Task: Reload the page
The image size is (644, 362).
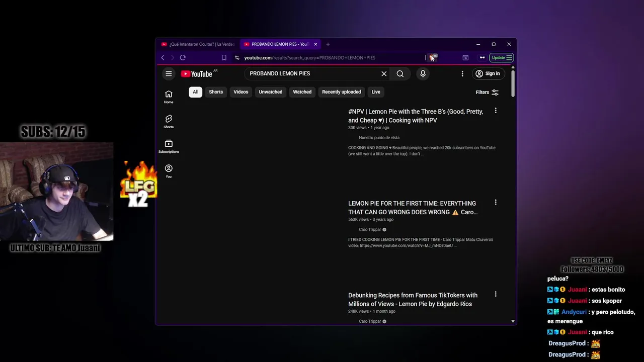Action: [x=183, y=58]
